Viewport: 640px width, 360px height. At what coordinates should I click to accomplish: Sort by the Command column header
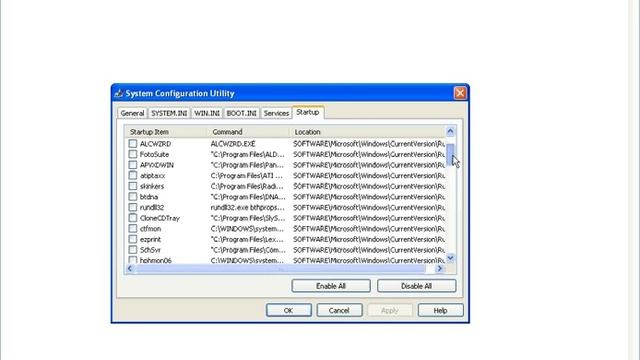click(x=248, y=132)
